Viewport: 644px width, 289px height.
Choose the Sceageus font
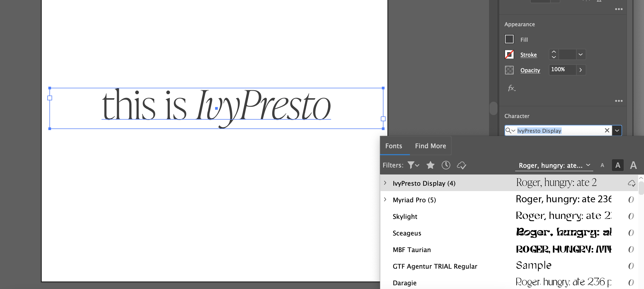click(509, 233)
